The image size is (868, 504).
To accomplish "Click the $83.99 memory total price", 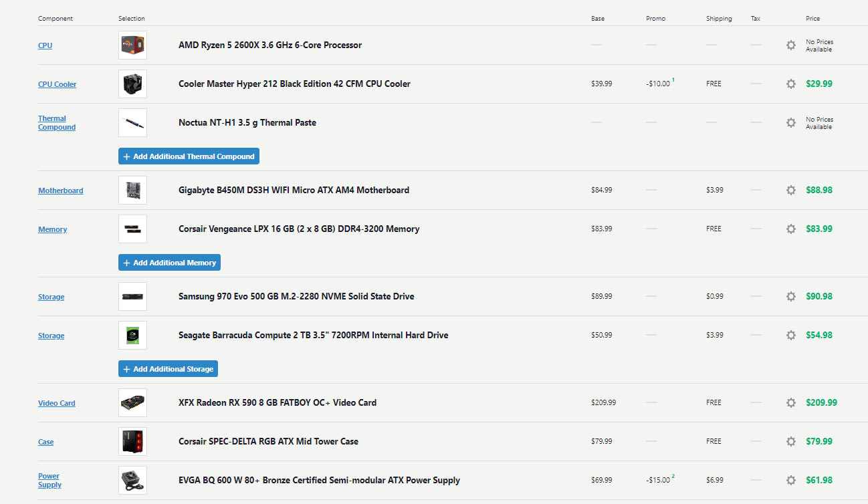I will pyautogui.click(x=819, y=229).
